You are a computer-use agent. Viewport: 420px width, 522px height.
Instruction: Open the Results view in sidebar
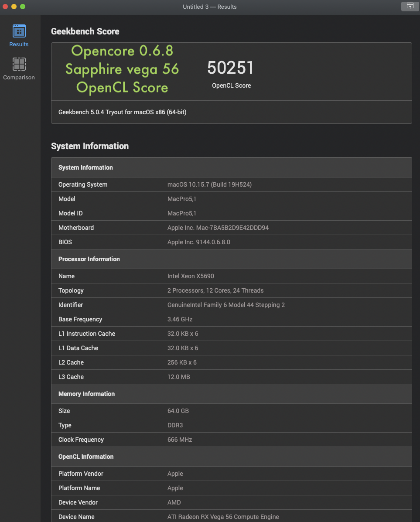[19, 36]
